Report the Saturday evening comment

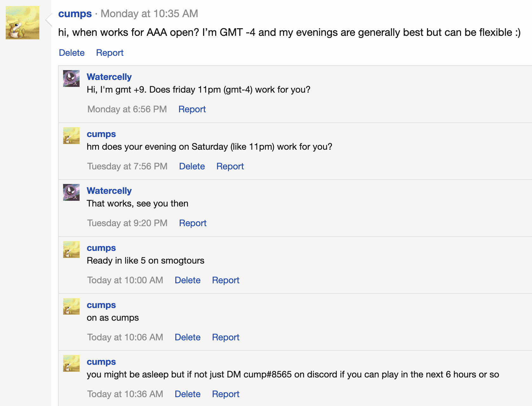pyautogui.click(x=230, y=166)
